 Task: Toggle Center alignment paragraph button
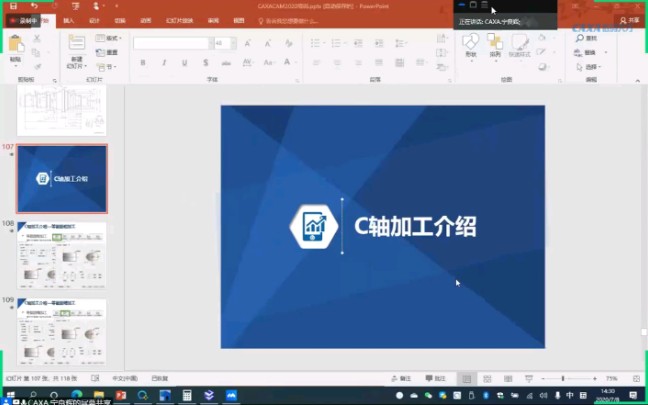pos(337,62)
